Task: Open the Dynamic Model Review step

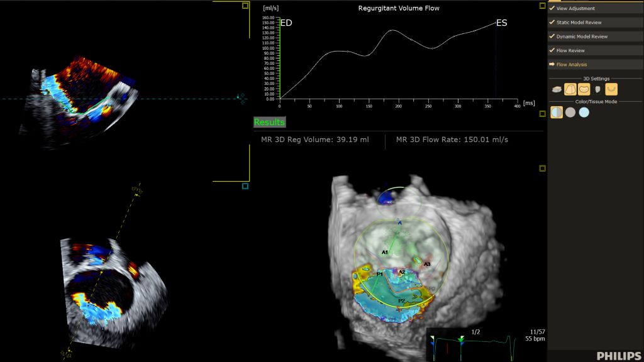Action: pyautogui.click(x=595, y=36)
